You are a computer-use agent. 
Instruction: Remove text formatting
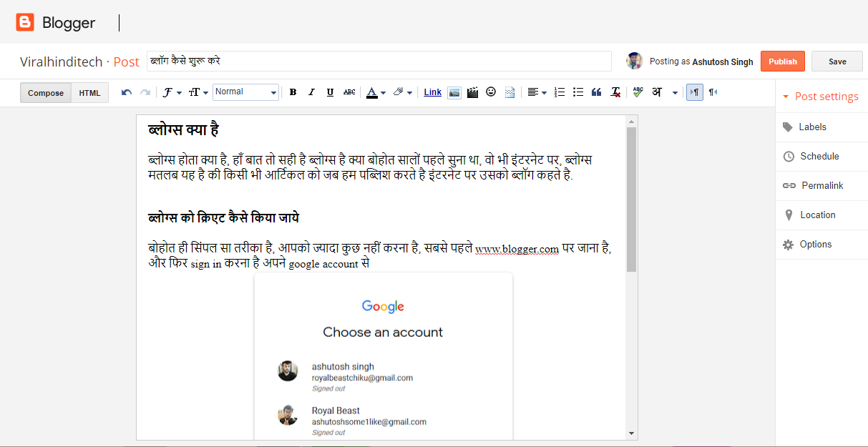[615, 92]
